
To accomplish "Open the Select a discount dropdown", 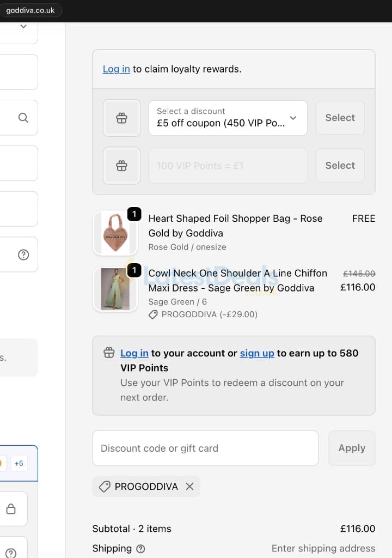I will 228,118.
